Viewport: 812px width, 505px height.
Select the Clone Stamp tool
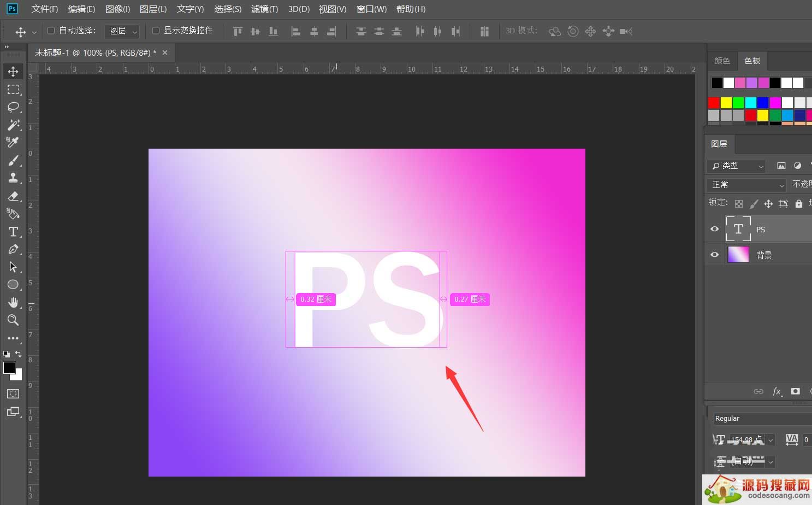point(13,178)
